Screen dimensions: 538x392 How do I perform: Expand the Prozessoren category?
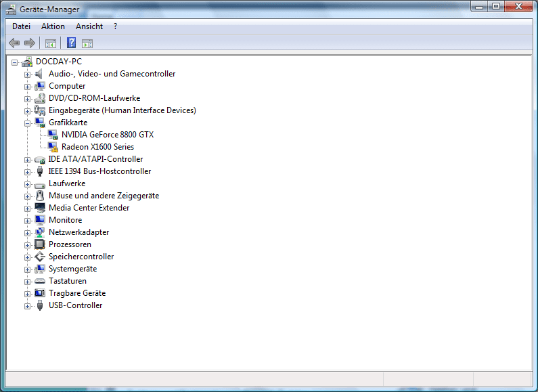pyautogui.click(x=27, y=245)
